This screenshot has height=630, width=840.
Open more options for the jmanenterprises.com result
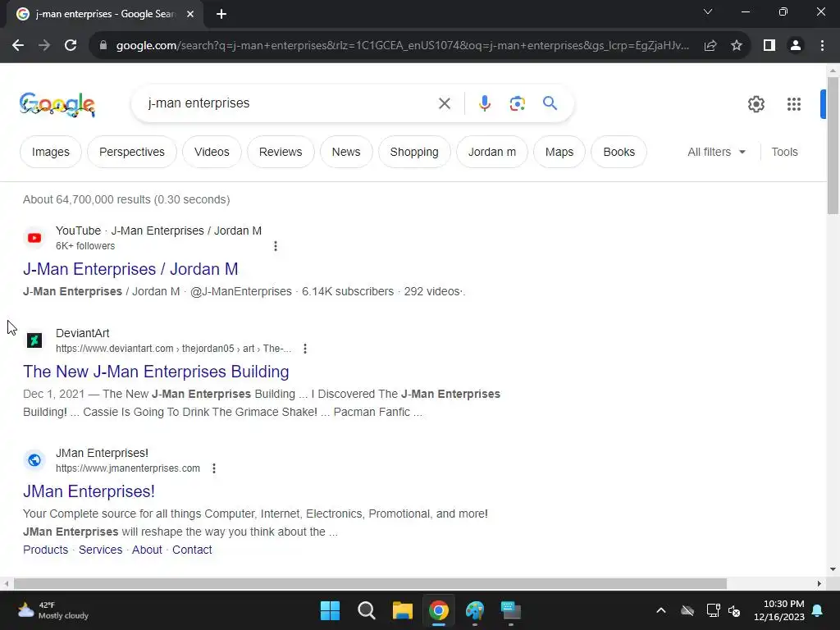point(214,468)
